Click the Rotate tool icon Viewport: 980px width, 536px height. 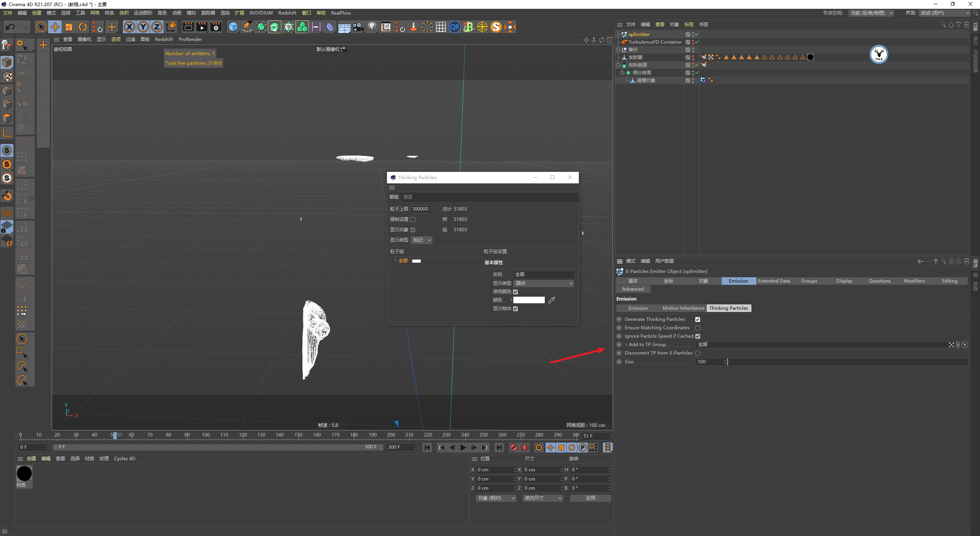click(x=83, y=27)
